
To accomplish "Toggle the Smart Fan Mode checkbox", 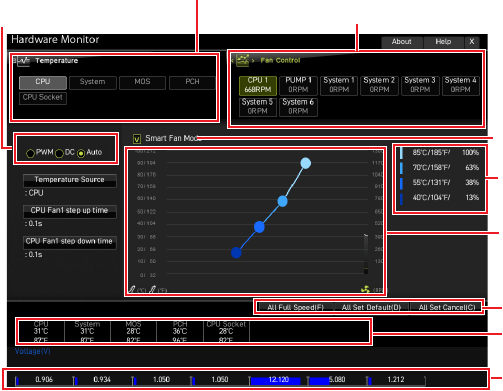I will click(137, 139).
